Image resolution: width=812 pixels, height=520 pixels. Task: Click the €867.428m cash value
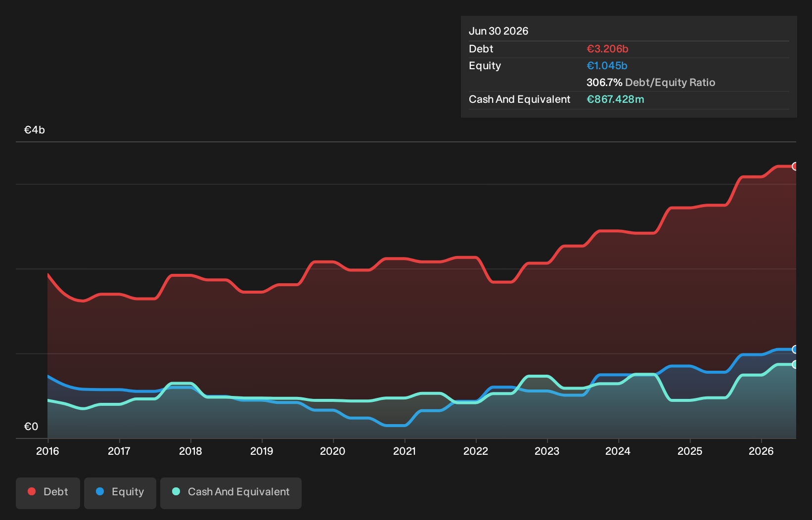615,99
